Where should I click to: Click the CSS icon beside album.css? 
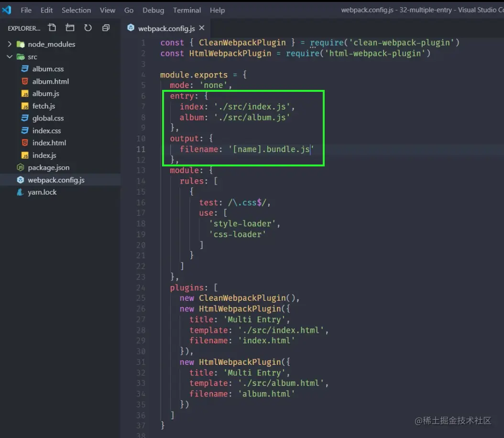point(25,69)
